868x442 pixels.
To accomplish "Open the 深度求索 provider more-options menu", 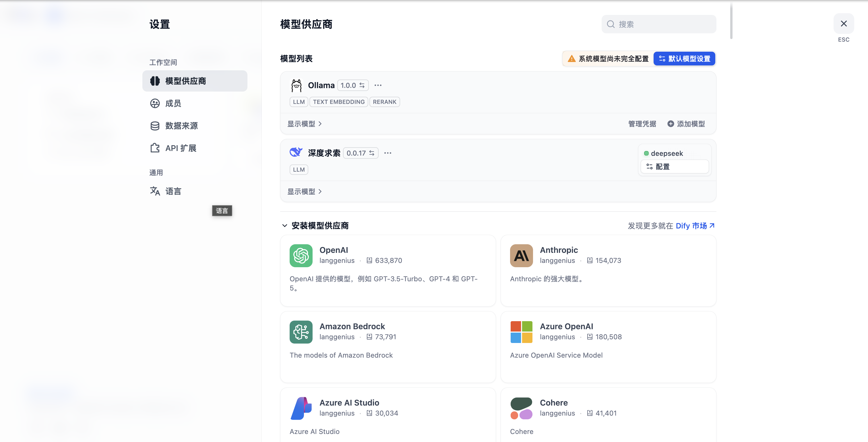I will click(x=388, y=153).
